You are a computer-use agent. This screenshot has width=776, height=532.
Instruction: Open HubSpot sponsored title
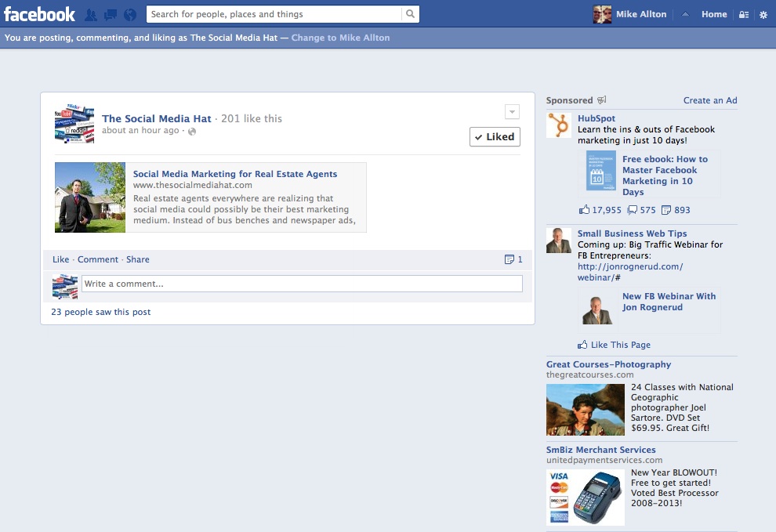point(597,118)
